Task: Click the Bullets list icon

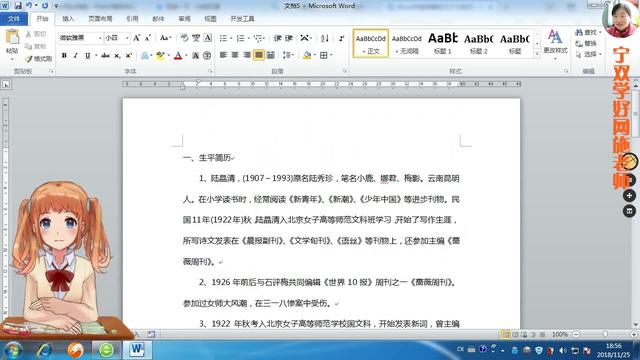Action: (x=223, y=38)
